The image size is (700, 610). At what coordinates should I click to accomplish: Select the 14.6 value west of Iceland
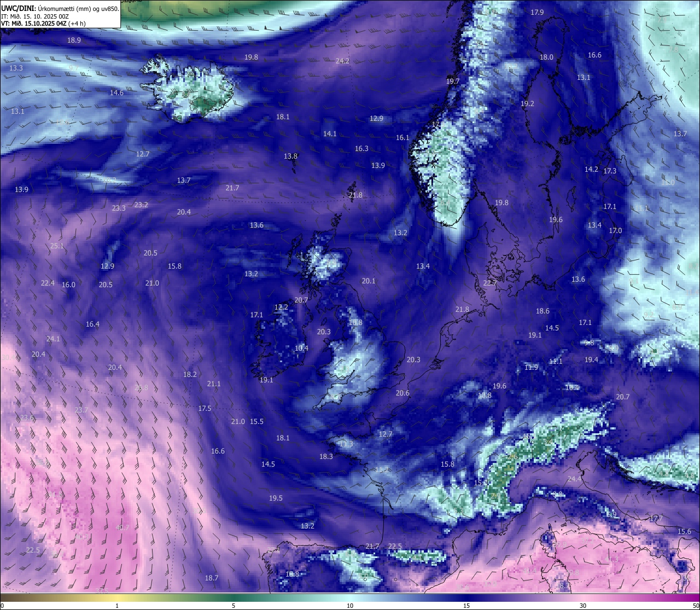click(116, 92)
